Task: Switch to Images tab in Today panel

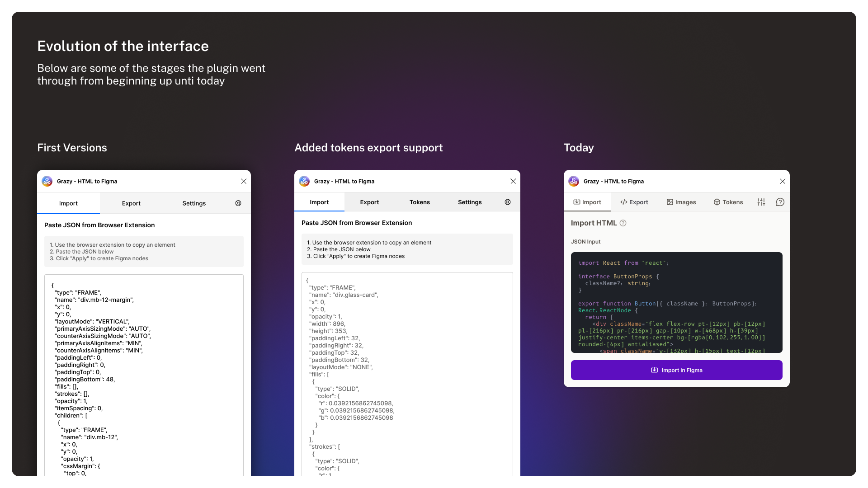Action: click(x=681, y=202)
